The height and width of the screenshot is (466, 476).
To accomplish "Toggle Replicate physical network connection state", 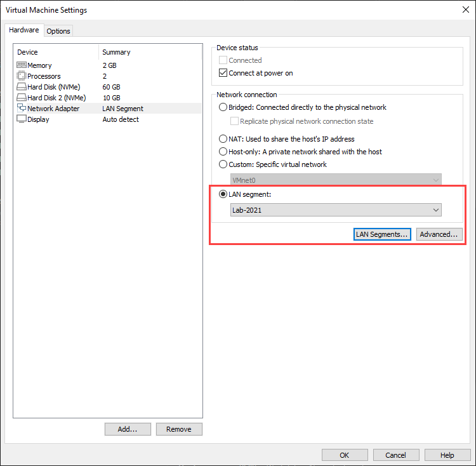I will click(234, 121).
